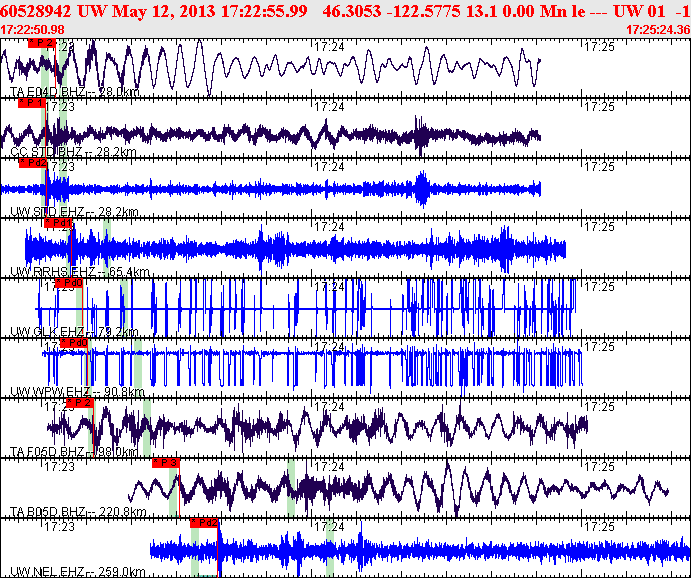
Task: Click the Pd2 pick flag on UW NEL trace
Action: 204,522
